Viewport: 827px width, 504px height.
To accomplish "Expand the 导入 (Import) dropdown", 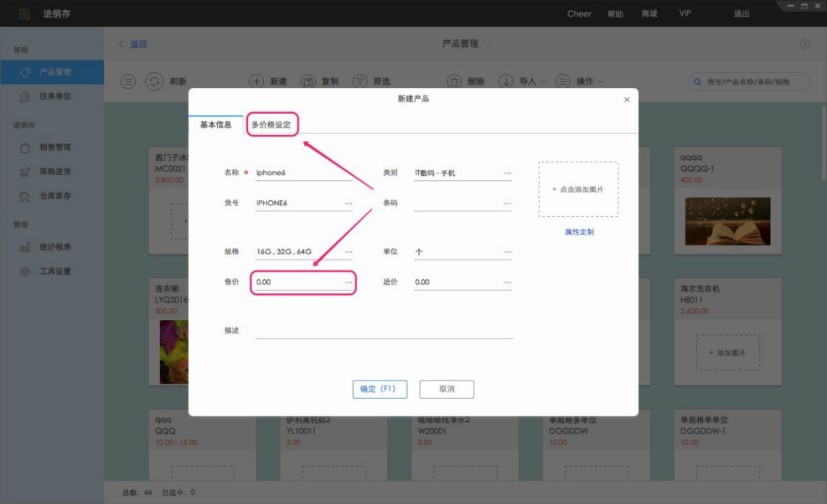I will (x=522, y=81).
